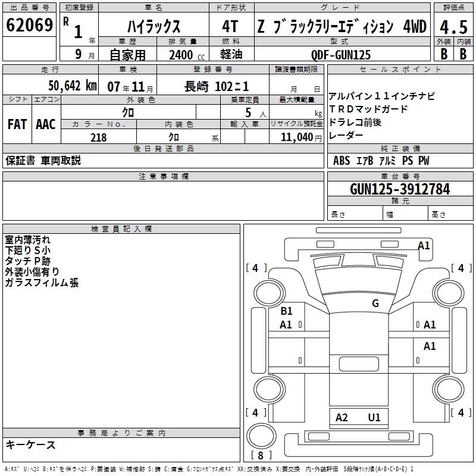The image size is (476, 476).
Task: Click the grade text ending with 4WD
Action: pyautogui.click(x=342, y=26)
